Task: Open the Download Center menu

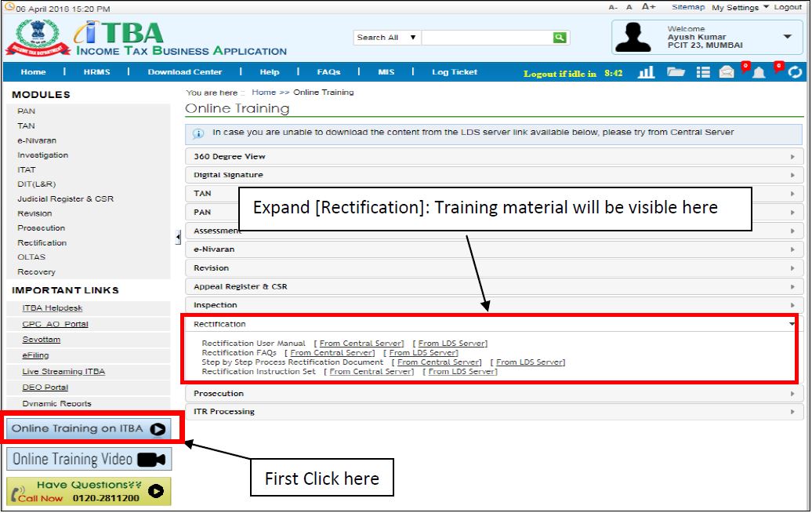Action: coord(185,72)
